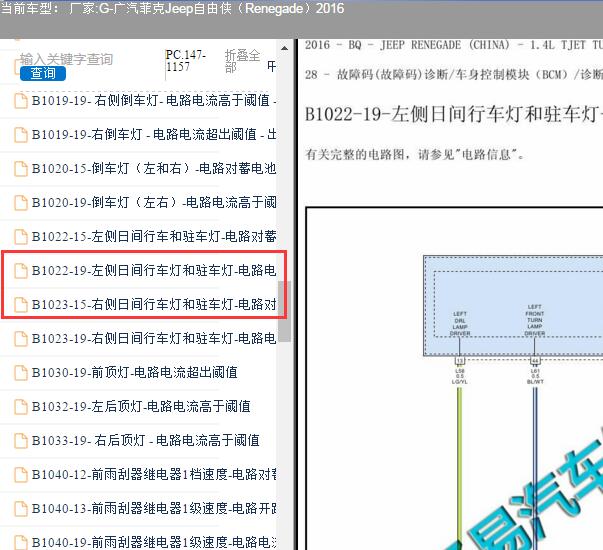Image resolution: width=603 pixels, height=550 pixels.
Task: Click the 2016 - BQ - JEEP RENEGADE breadcrumb line
Action: [454, 45]
